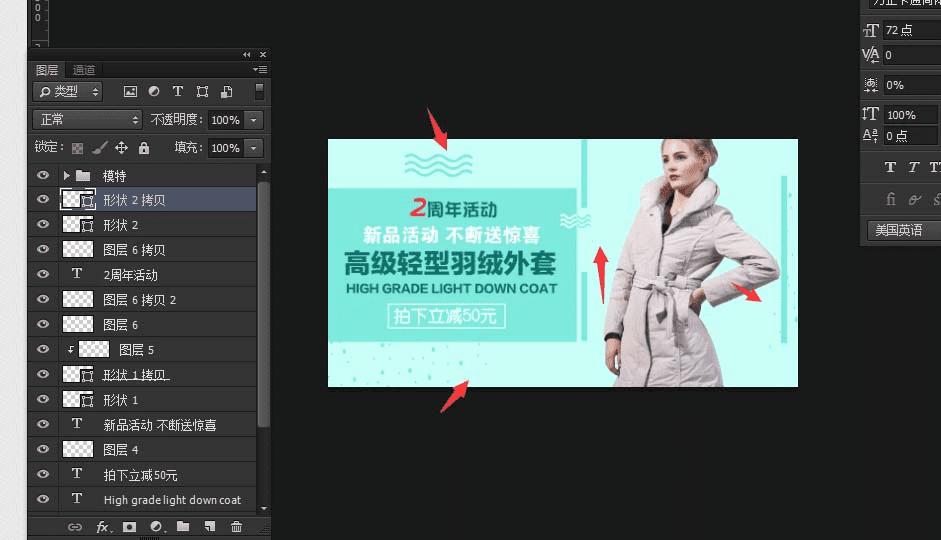Click the opacity 100% value field
The width and height of the screenshot is (941, 540).
tap(226, 120)
